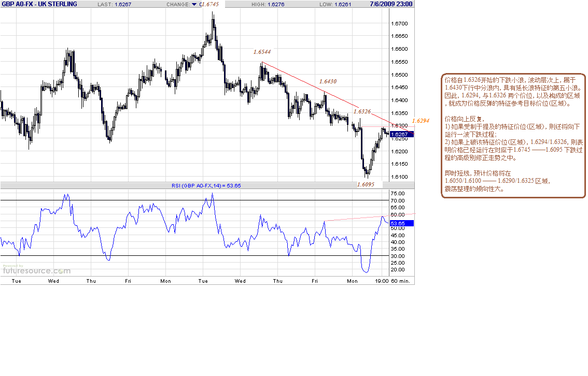
Task: Click the 1.6544 annotation label
Action: pos(262,52)
